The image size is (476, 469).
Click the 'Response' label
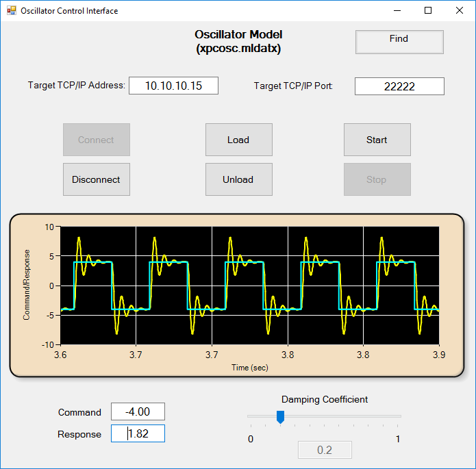click(79, 434)
